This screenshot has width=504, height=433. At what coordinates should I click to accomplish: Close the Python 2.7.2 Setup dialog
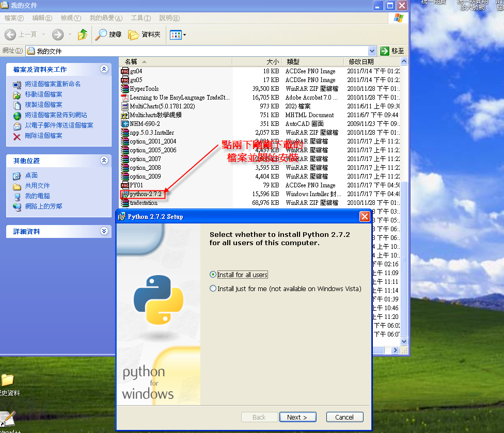tap(365, 217)
